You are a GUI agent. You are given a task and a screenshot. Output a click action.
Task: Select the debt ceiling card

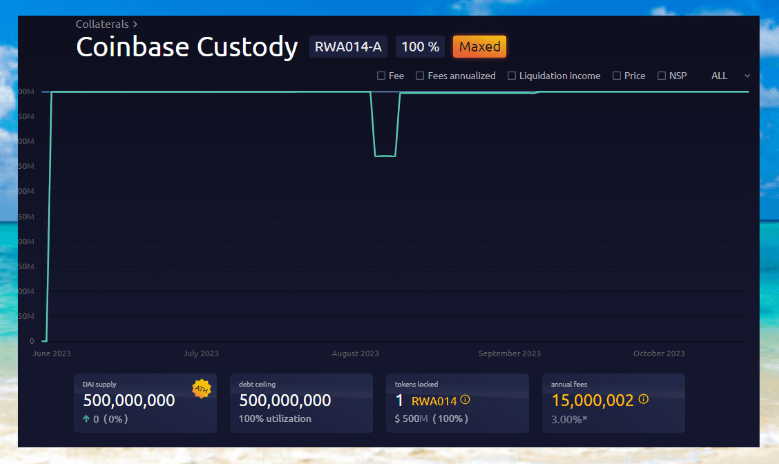pyautogui.click(x=302, y=403)
